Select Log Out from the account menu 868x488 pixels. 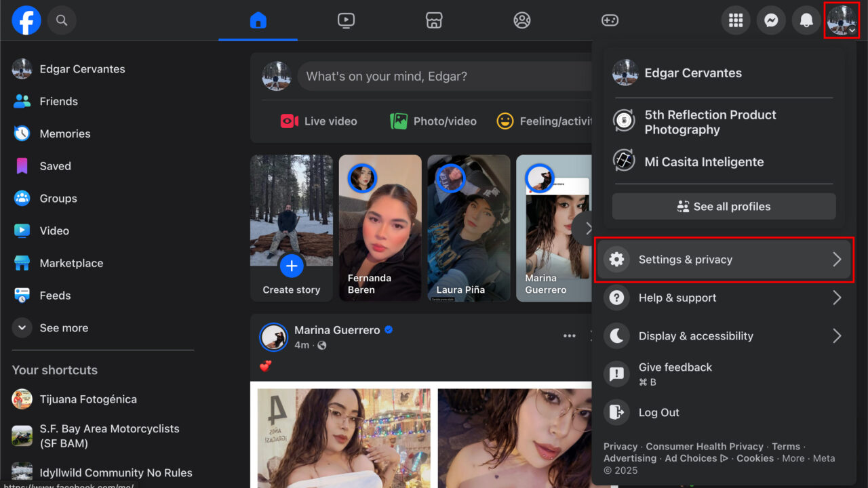(658, 412)
